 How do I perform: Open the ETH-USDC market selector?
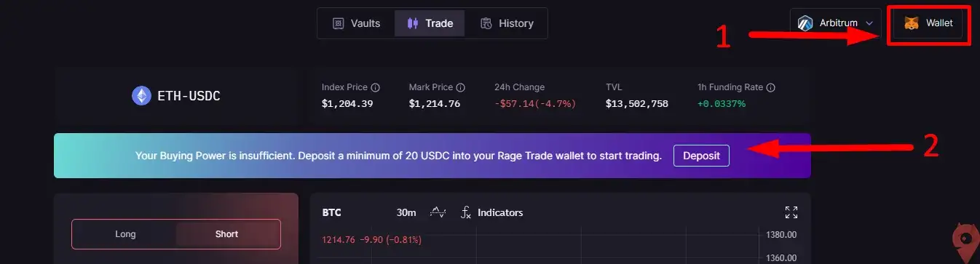[x=176, y=95]
